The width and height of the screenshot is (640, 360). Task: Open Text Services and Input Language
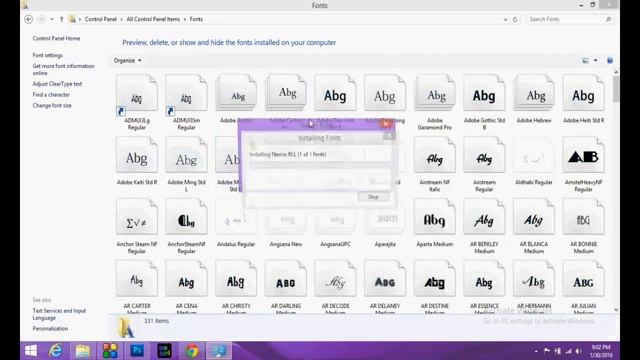click(x=59, y=314)
